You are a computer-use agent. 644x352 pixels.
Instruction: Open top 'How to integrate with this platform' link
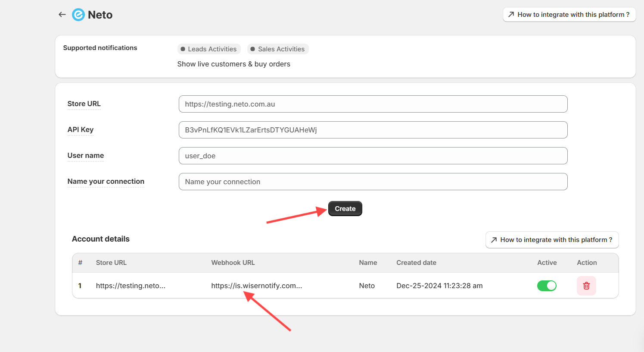[569, 15]
